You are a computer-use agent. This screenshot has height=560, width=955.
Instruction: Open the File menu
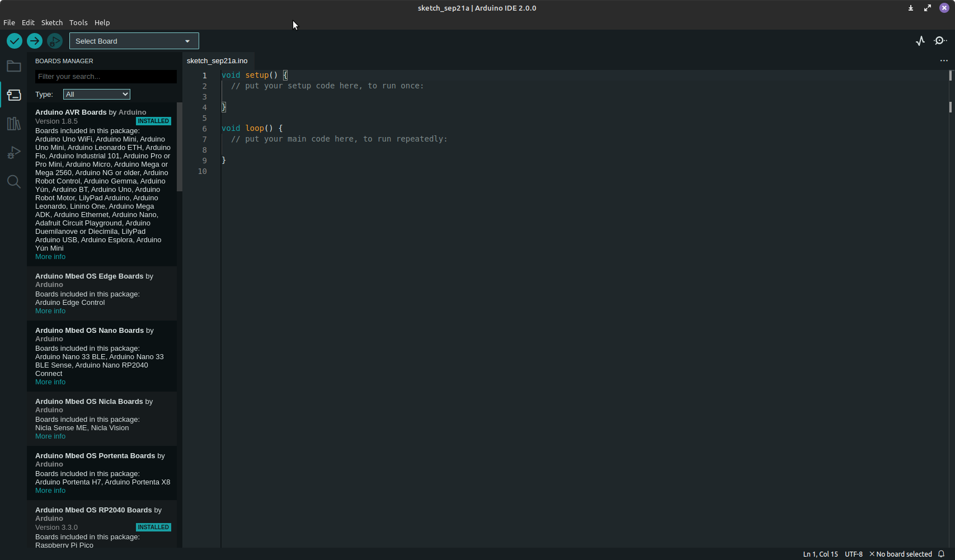click(9, 22)
